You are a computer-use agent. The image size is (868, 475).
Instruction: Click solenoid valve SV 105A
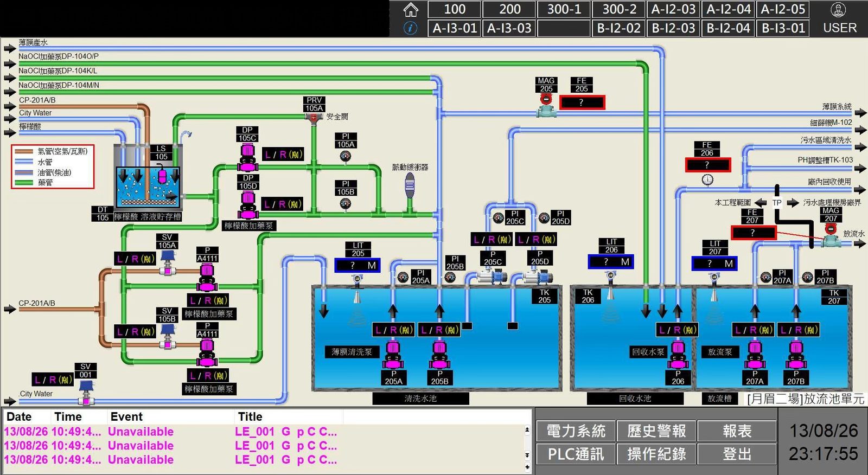(x=168, y=262)
